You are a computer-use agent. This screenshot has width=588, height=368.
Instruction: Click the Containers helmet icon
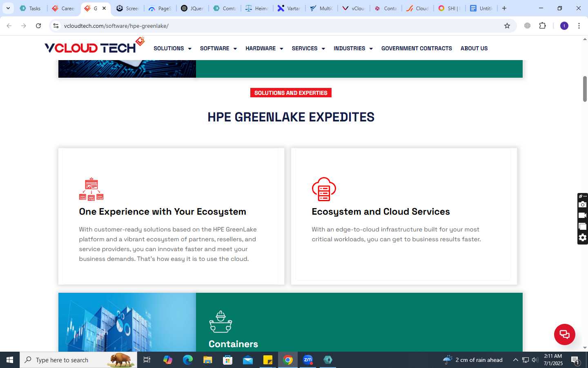click(220, 321)
